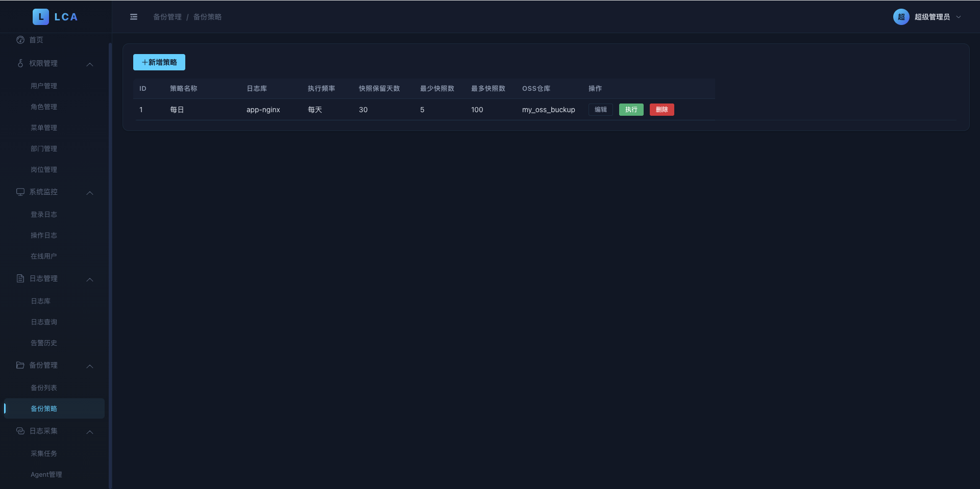
Task: Click the 每天 frequency cell
Action: click(315, 110)
